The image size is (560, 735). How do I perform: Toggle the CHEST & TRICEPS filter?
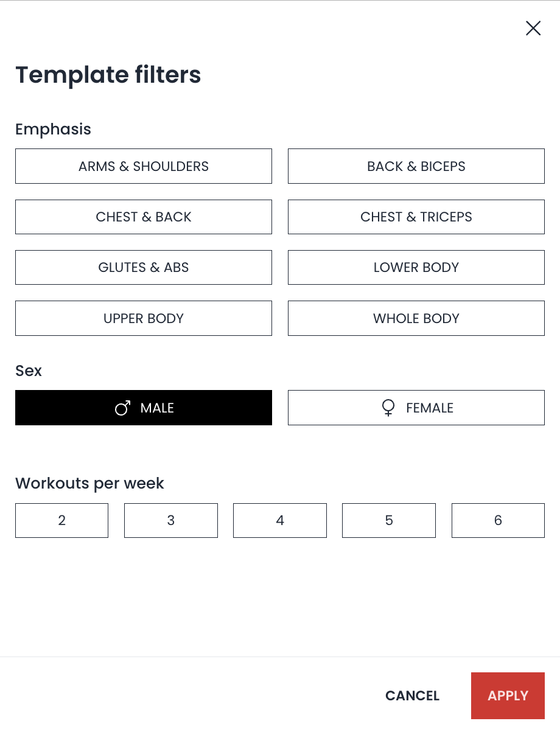tap(416, 217)
